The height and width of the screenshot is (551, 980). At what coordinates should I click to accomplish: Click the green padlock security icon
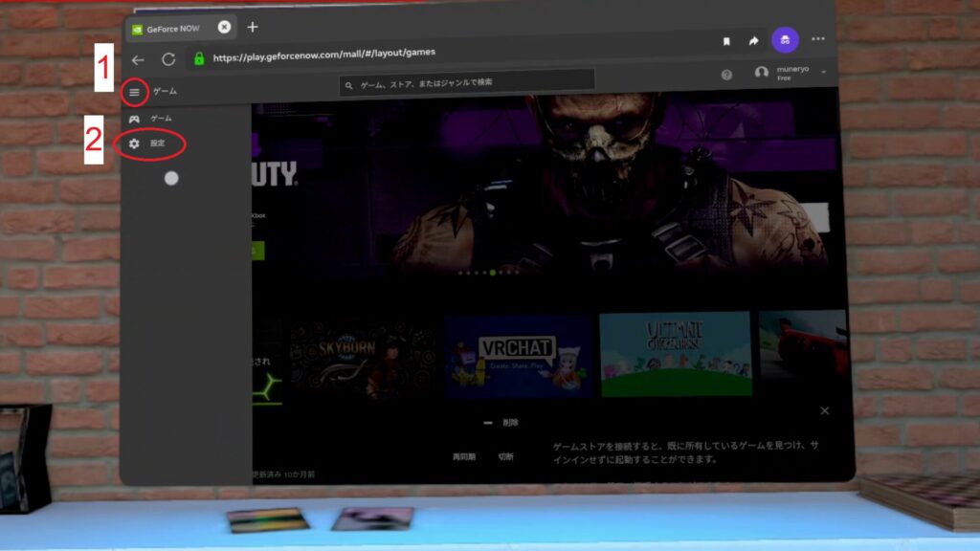coord(199,58)
